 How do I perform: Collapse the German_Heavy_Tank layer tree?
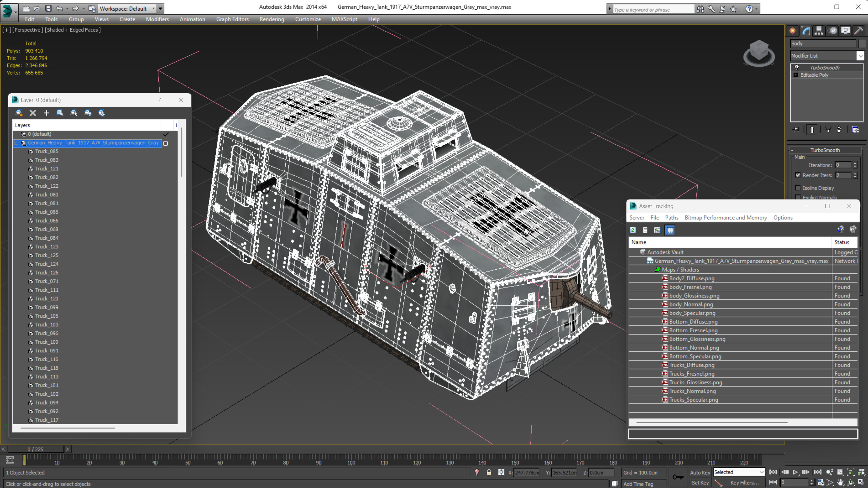pos(16,143)
